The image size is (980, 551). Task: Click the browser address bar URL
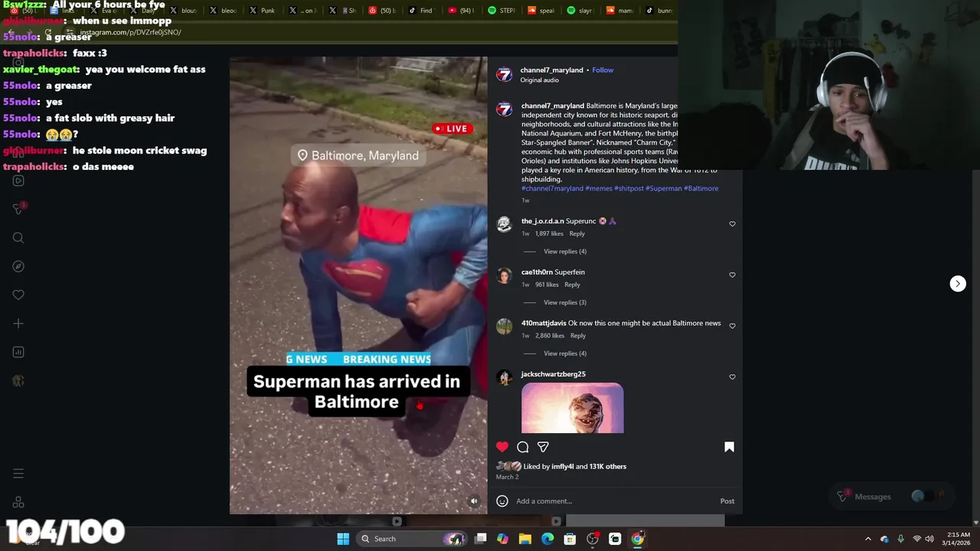click(130, 32)
